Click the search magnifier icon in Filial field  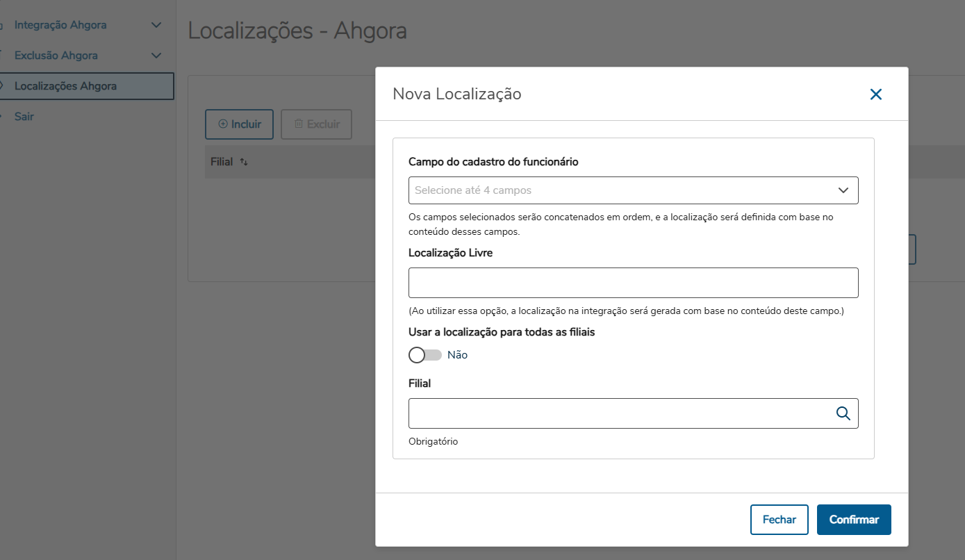[843, 413]
